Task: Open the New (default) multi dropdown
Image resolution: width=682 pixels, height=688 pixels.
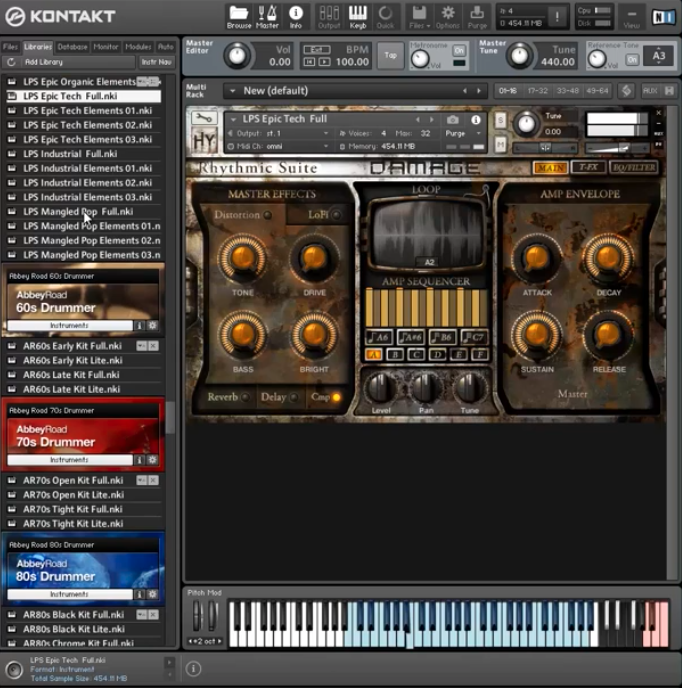Action: [233, 91]
